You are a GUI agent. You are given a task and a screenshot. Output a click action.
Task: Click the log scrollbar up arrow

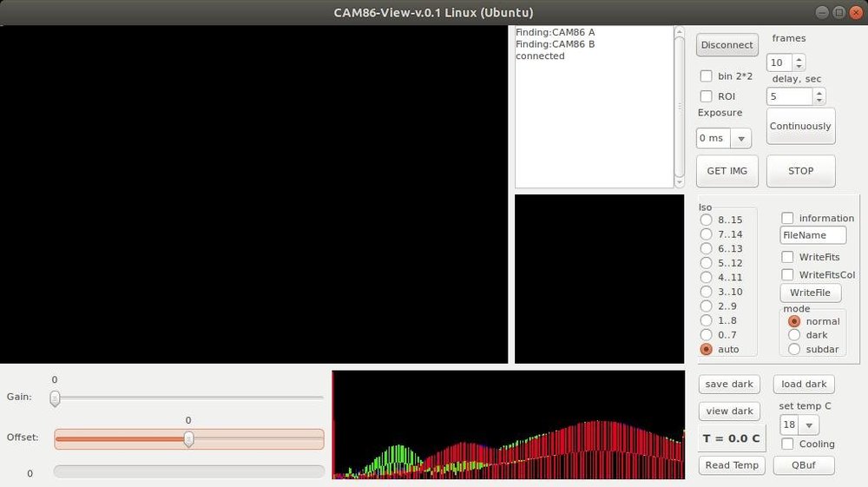[680, 32]
